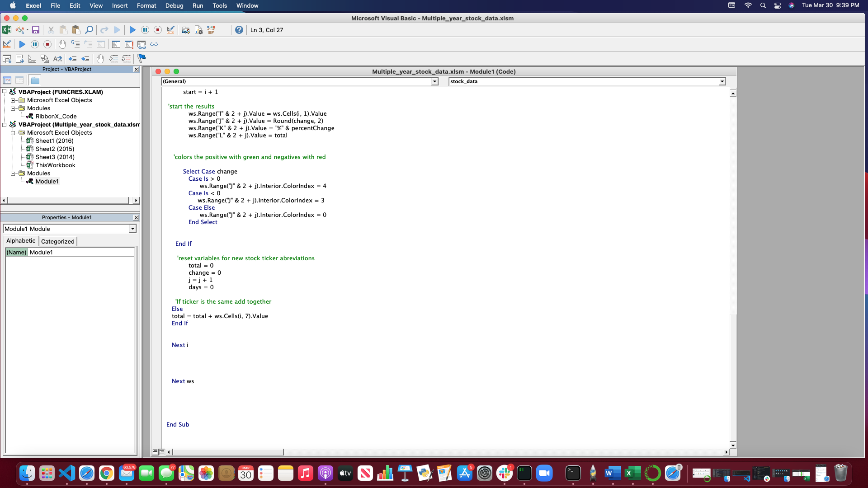Open the Object Browser icon

(211, 30)
